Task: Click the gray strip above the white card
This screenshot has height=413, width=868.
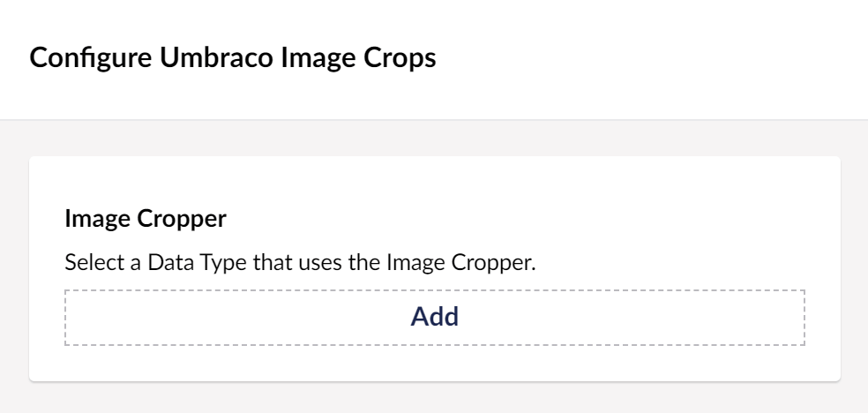Action: point(434,139)
